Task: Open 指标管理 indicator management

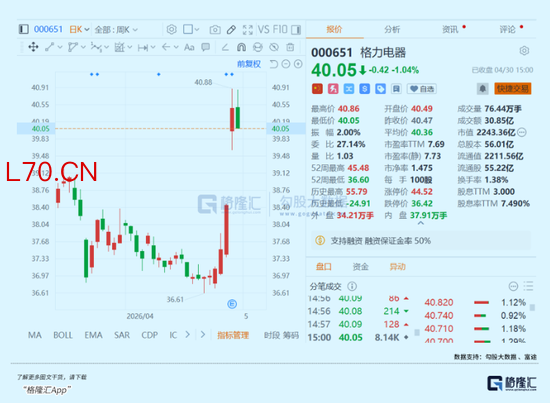Action: click(233, 335)
